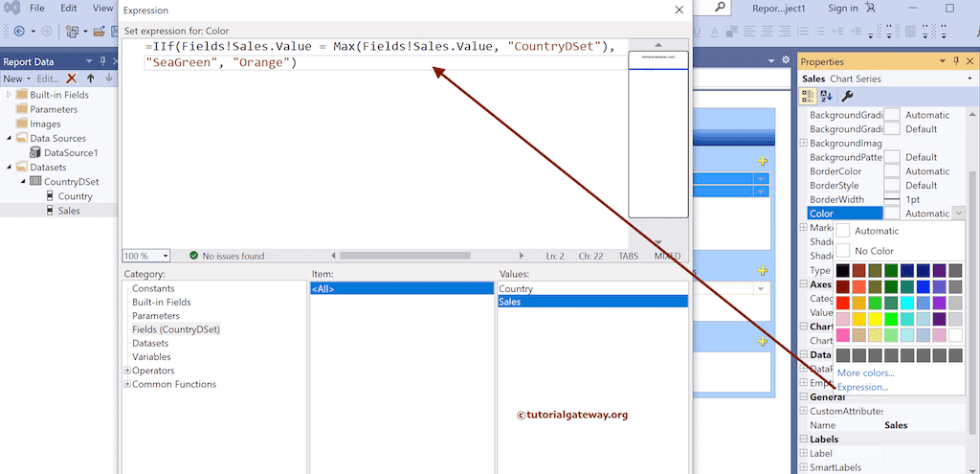Viewport: 980px width, 474px height.
Task: Collapse the Datasets node
Action: point(9,167)
